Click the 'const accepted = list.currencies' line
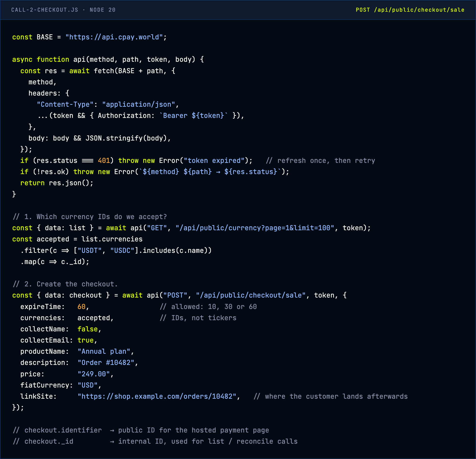 coord(77,239)
